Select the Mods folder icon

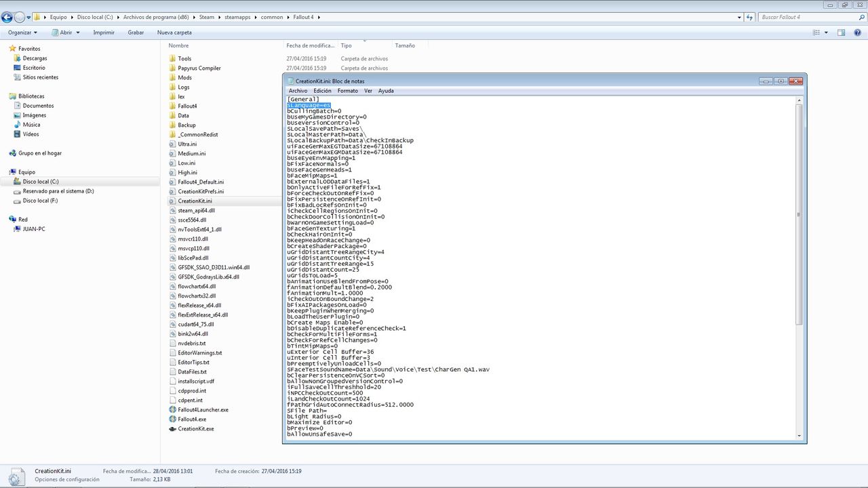(x=172, y=78)
